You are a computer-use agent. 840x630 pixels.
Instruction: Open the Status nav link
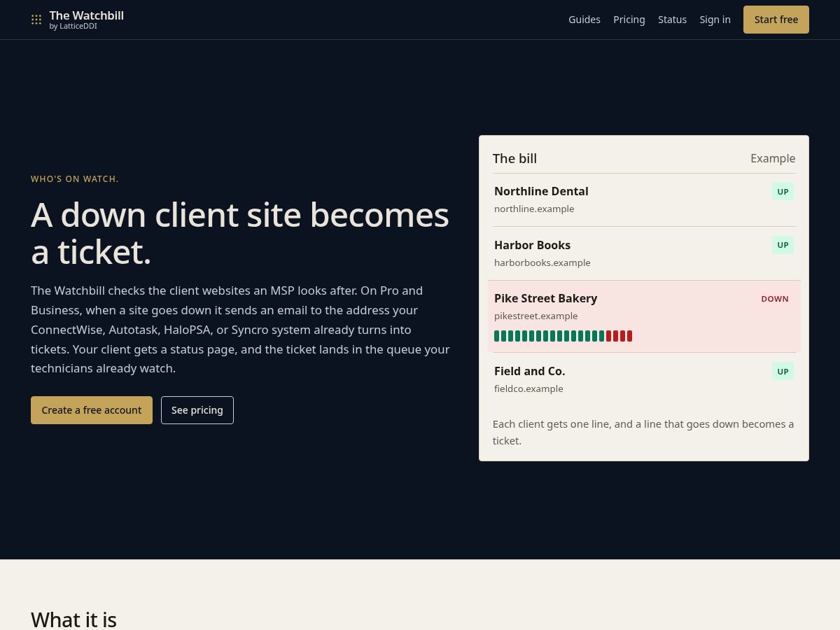coord(672,20)
